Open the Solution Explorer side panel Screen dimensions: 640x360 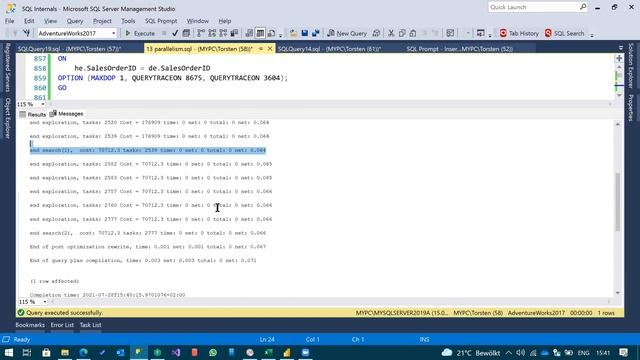[631, 66]
